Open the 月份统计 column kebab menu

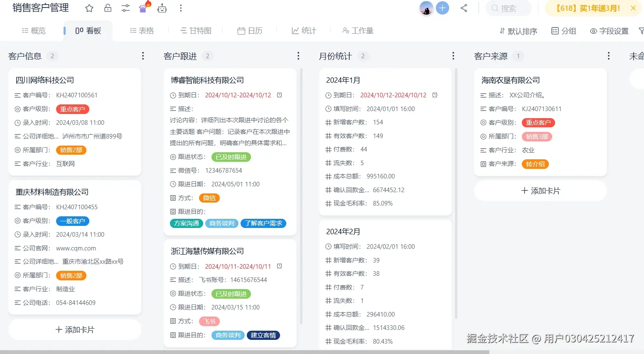453,55
